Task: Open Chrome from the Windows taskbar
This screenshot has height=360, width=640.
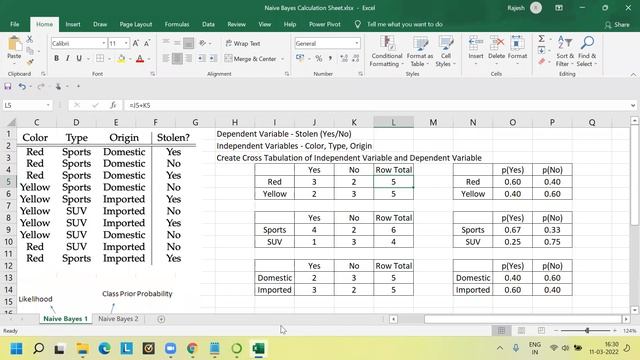Action: (192, 349)
